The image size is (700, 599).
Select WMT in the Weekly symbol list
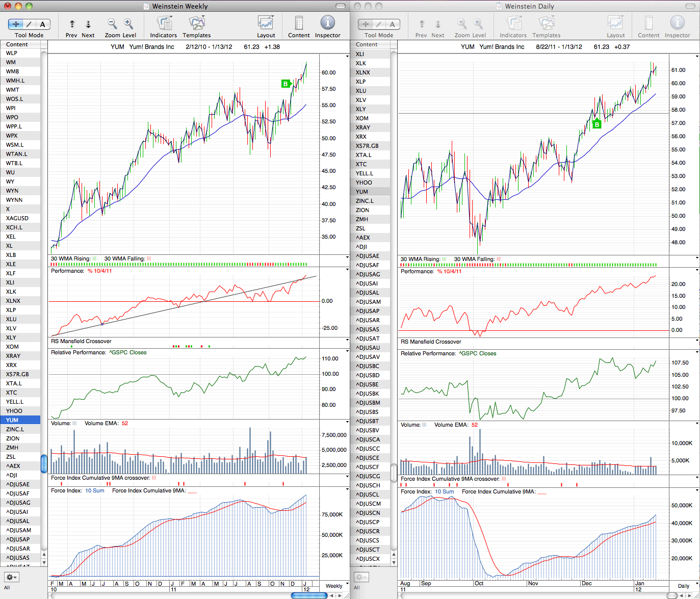pos(20,90)
